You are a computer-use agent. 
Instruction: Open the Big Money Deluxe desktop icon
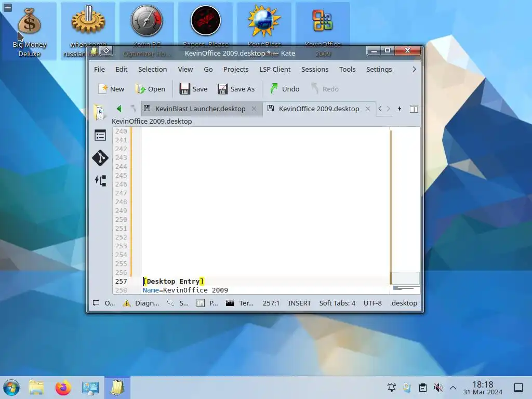pos(29,31)
